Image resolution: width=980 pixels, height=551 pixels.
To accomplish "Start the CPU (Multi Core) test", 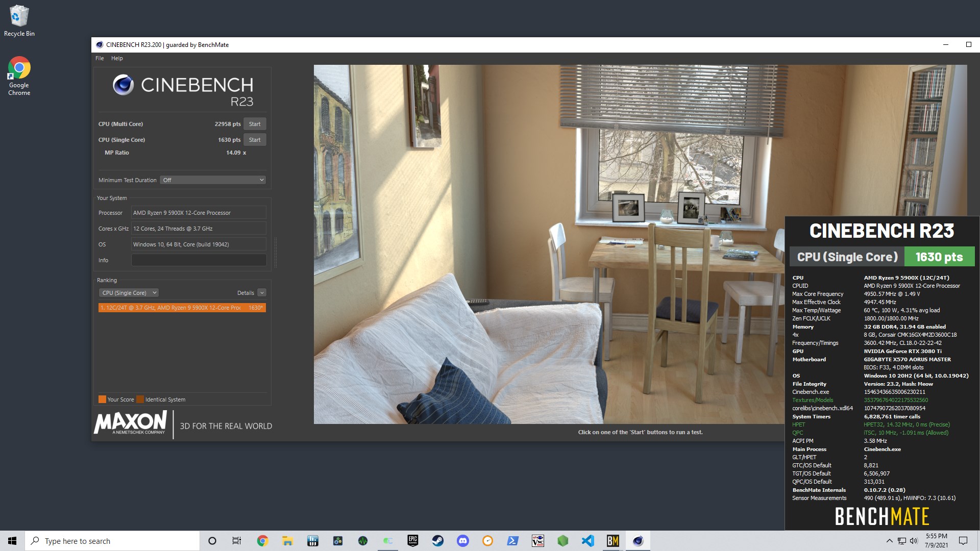I will click(x=255, y=124).
